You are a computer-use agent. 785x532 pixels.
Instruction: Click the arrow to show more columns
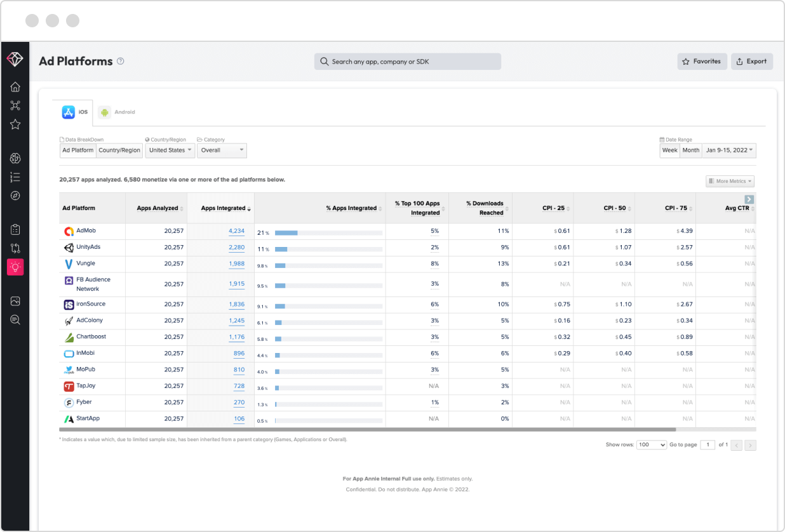[749, 199]
